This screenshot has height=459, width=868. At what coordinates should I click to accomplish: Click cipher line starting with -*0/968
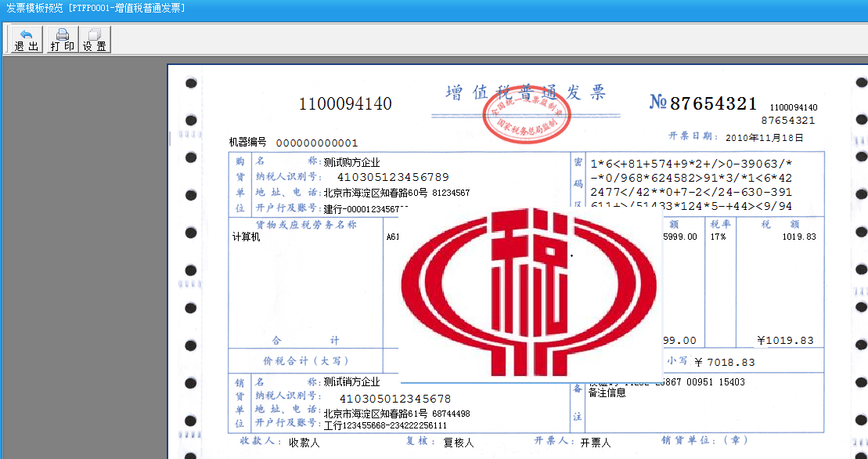tap(691, 179)
